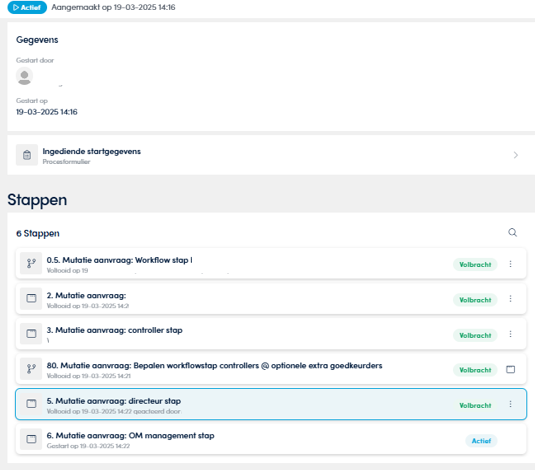Click Actief badge on OM management stap
535x470 pixels.
tap(481, 441)
